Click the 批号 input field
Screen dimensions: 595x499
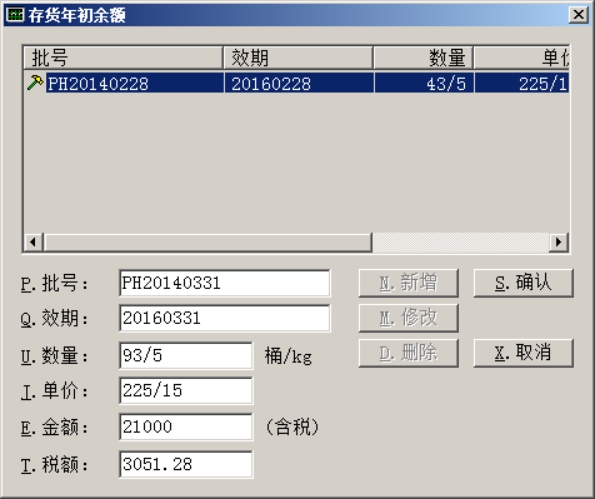click(225, 283)
